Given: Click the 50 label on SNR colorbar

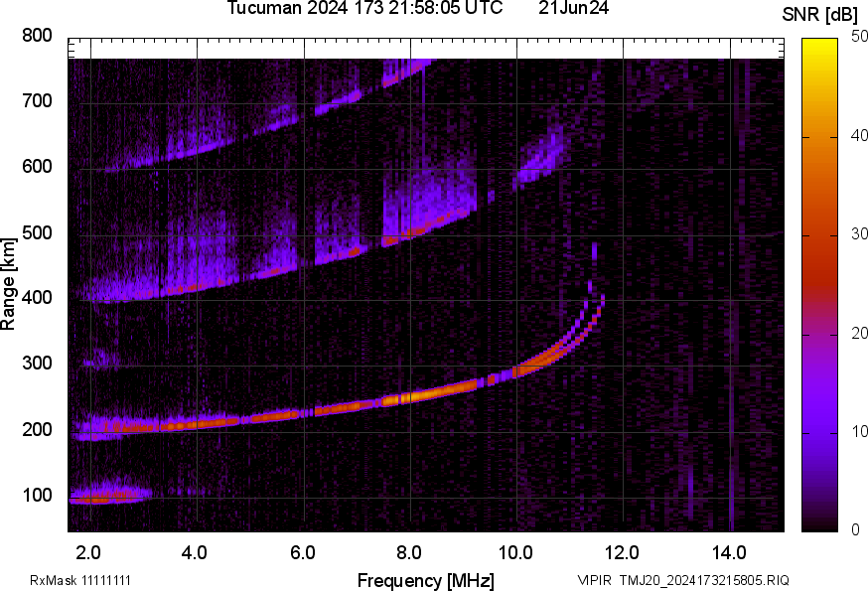Looking at the screenshot, I should 859,37.
